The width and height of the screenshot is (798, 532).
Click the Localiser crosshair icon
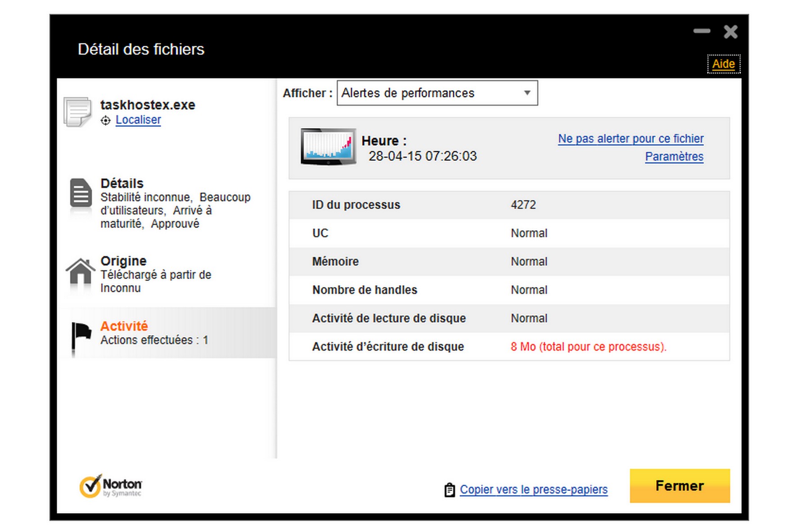click(105, 120)
